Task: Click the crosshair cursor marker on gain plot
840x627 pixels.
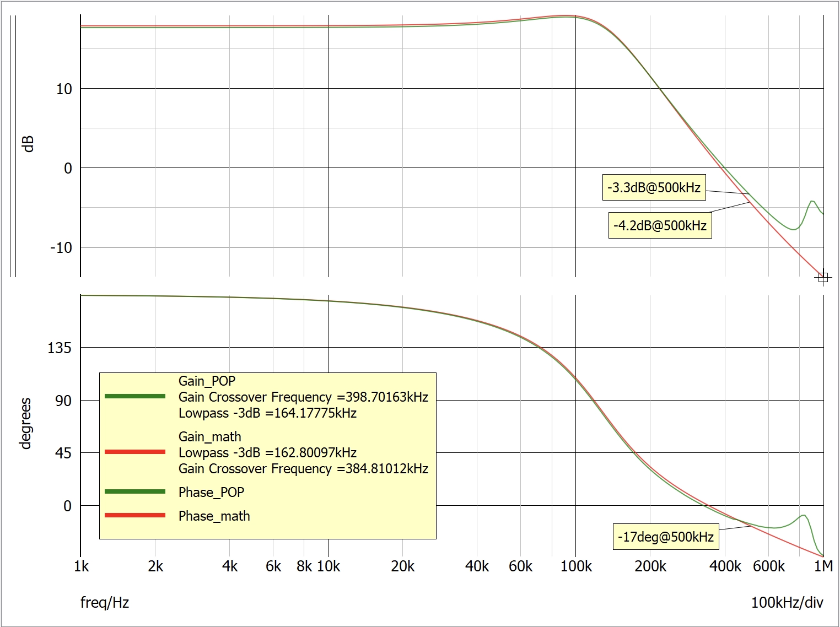Action: (823, 277)
